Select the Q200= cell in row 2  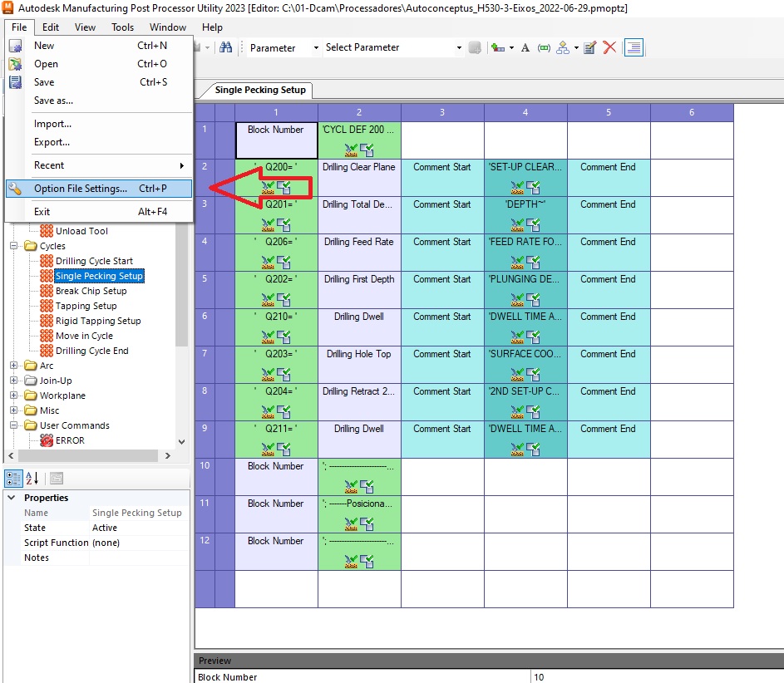tap(276, 178)
